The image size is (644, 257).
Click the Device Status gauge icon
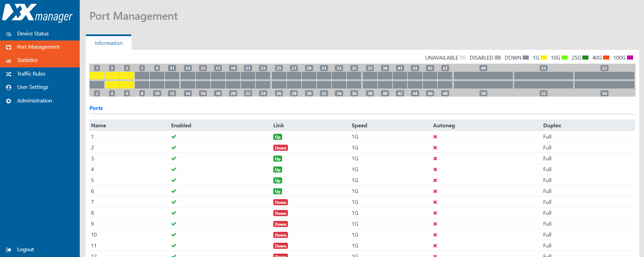click(x=9, y=34)
